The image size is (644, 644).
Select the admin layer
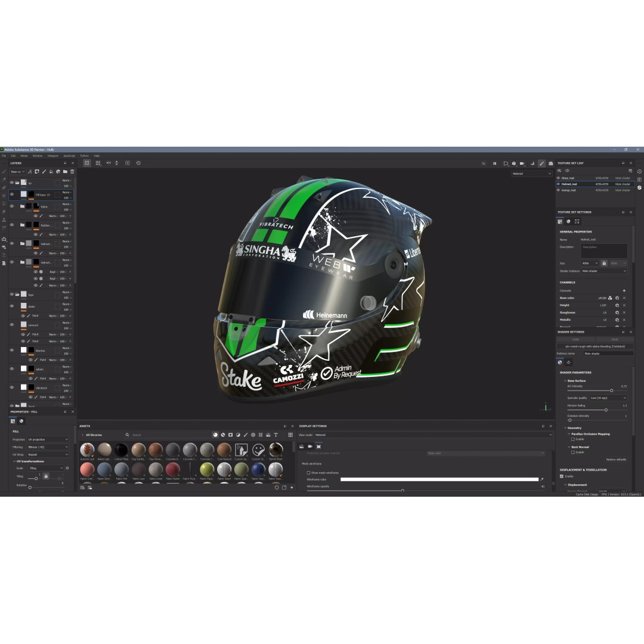39,369
